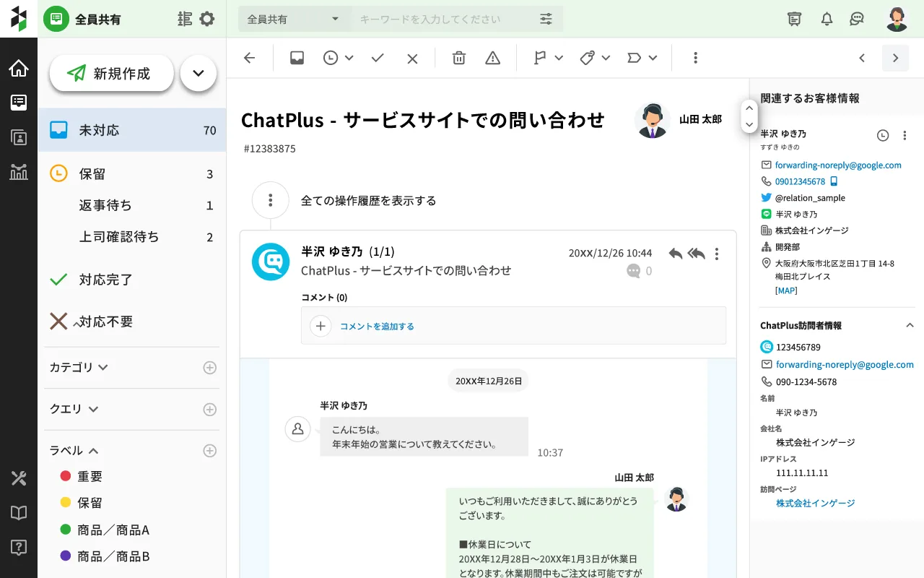924x578 pixels.
Task: Go to previous ticket with left chevron
Action: [862, 58]
